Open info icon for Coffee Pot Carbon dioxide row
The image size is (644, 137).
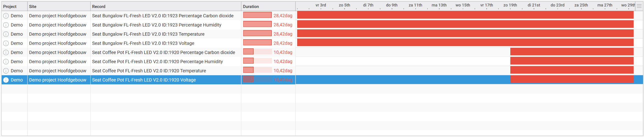(x=6, y=52)
